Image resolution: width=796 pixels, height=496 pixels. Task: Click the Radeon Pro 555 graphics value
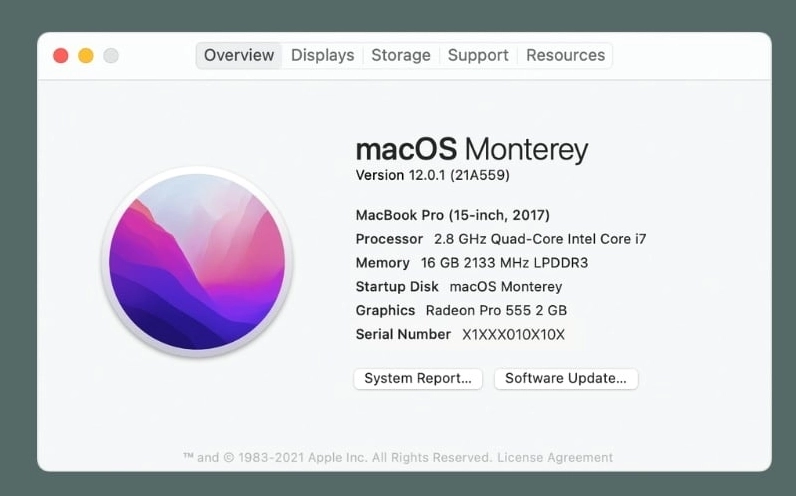tap(496, 311)
